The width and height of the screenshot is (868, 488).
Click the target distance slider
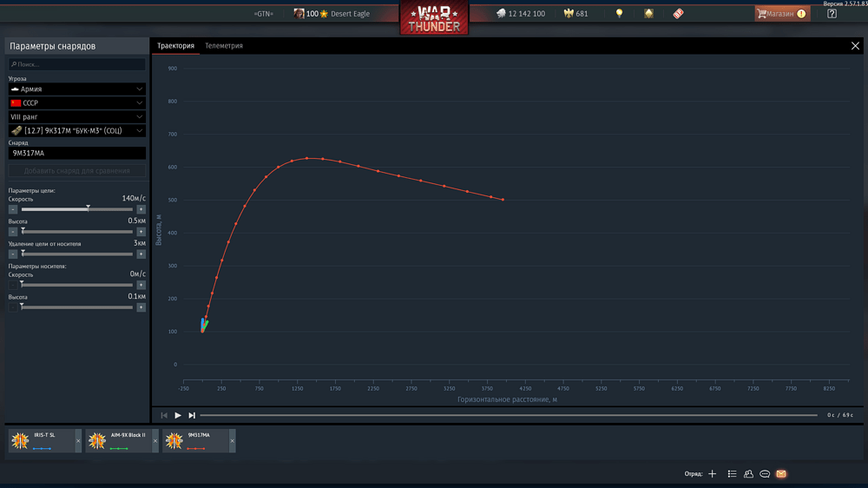[77, 254]
